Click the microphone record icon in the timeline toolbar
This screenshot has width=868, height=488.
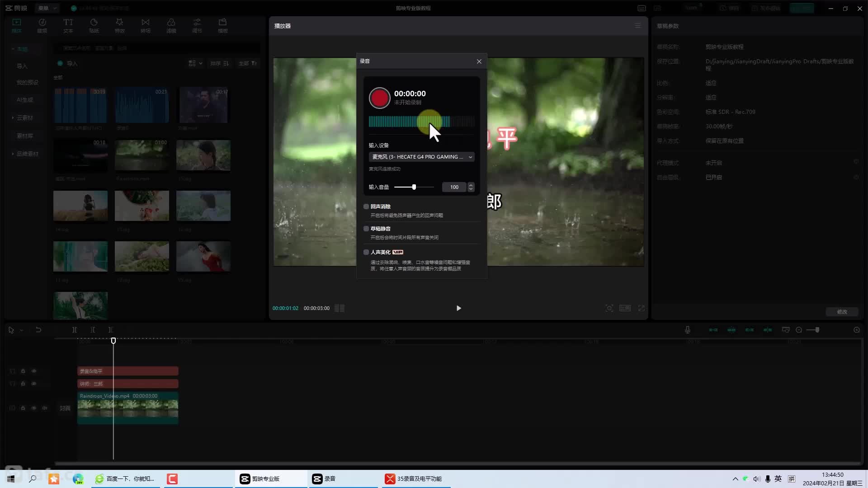point(688,330)
